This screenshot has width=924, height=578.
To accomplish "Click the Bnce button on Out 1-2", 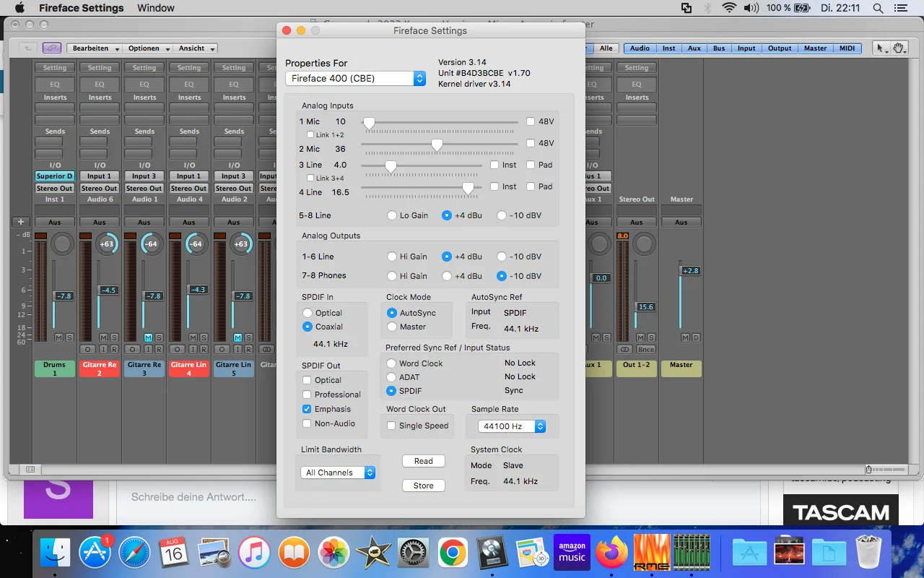I will click(645, 349).
